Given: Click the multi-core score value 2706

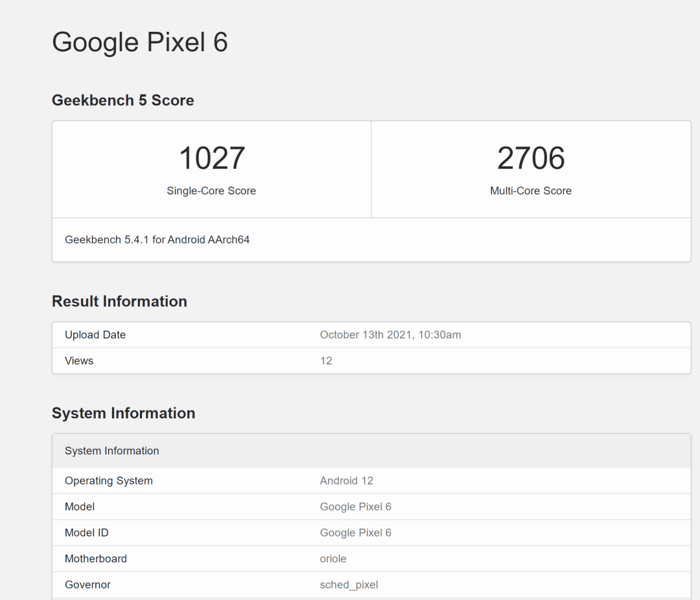Looking at the screenshot, I should pos(531,158).
